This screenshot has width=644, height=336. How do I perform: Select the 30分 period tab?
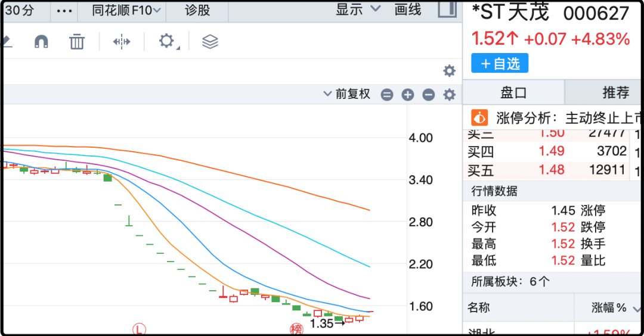(x=19, y=10)
